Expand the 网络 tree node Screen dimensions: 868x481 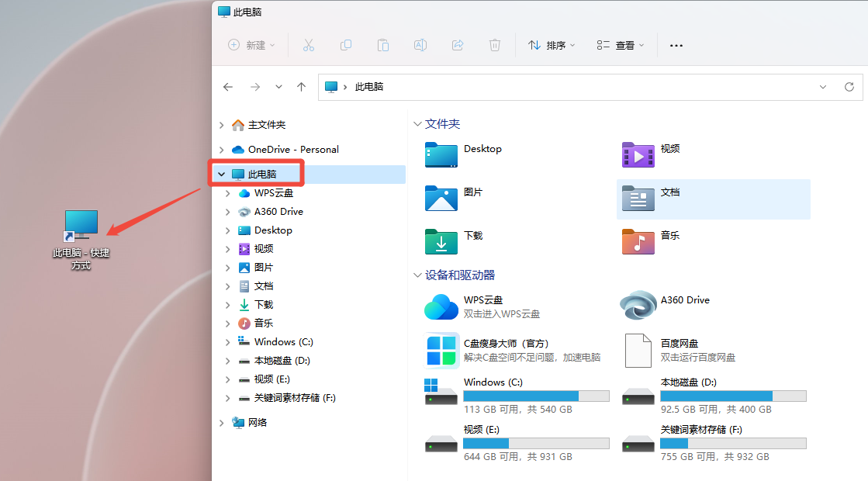(x=221, y=423)
